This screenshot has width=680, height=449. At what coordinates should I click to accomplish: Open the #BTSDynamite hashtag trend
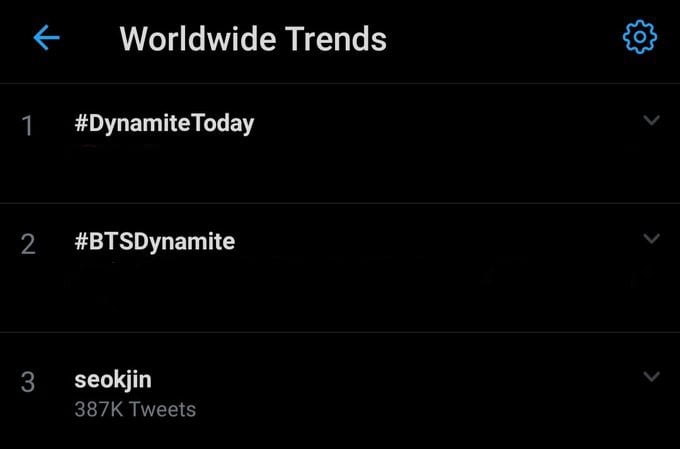154,241
